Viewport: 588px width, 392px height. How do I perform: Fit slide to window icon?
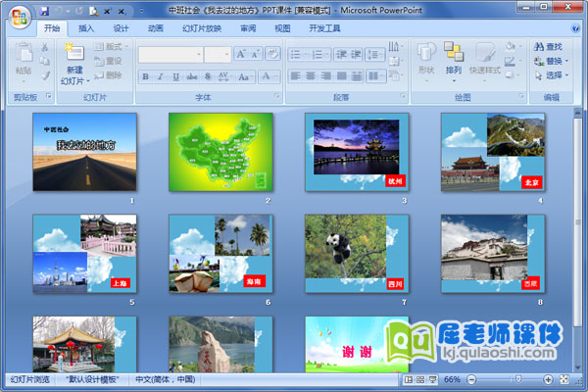click(564, 379)
